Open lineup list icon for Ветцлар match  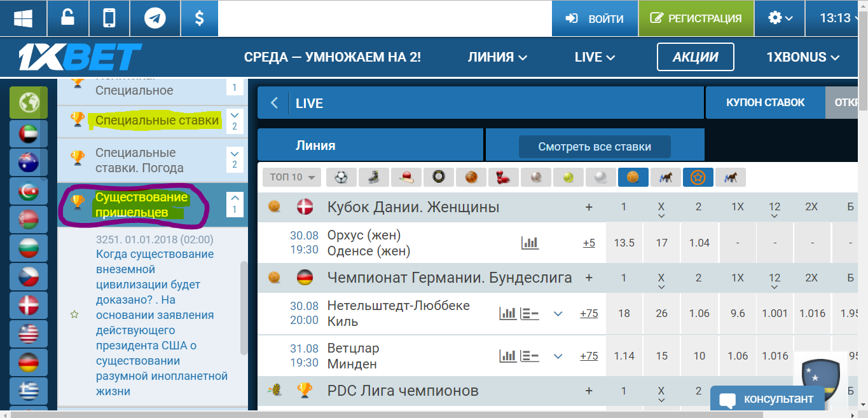click(x=530, y=356)
